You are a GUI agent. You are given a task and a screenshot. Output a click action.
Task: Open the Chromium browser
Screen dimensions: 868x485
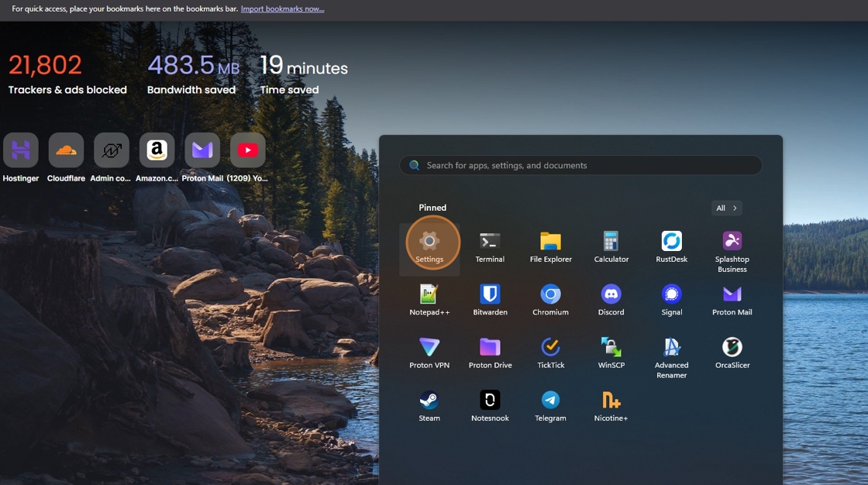click(550, 301)
